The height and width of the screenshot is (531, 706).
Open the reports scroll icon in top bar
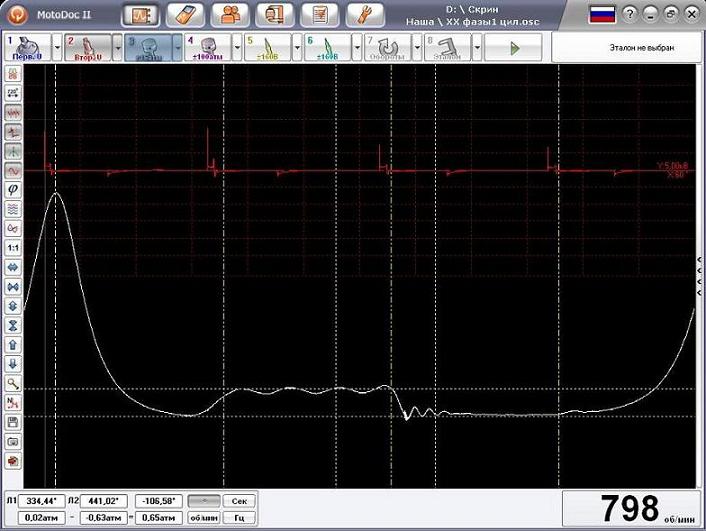[275, 15]
